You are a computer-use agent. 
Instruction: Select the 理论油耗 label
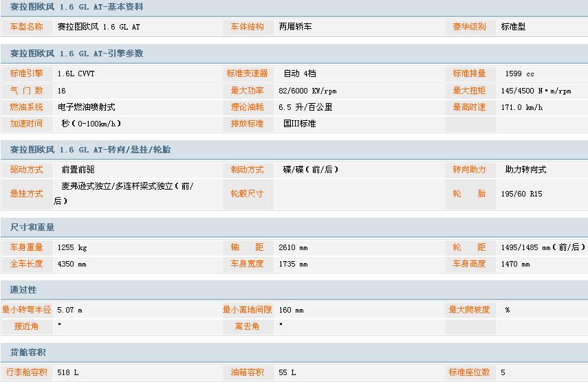click(247, 107)
